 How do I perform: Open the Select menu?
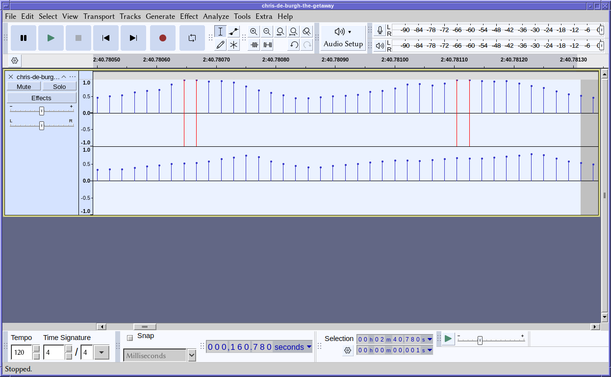48,16
